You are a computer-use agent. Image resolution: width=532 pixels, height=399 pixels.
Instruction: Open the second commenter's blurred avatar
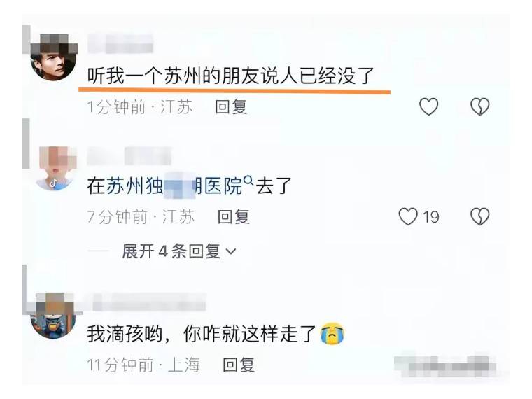56,168
